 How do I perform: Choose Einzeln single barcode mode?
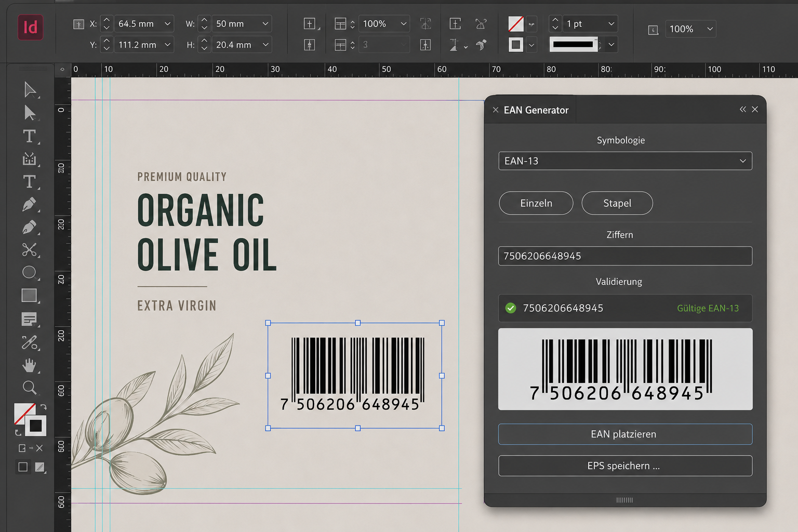536,203
